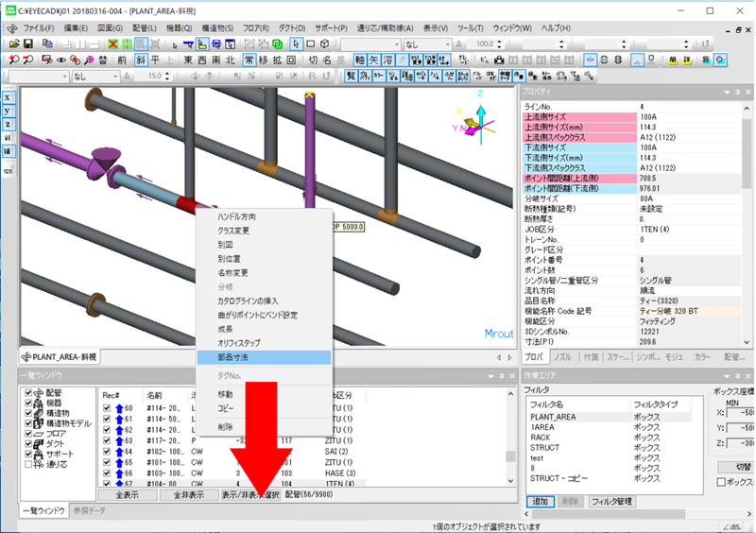Click the X axis button on left sidebar

point(8,97)
